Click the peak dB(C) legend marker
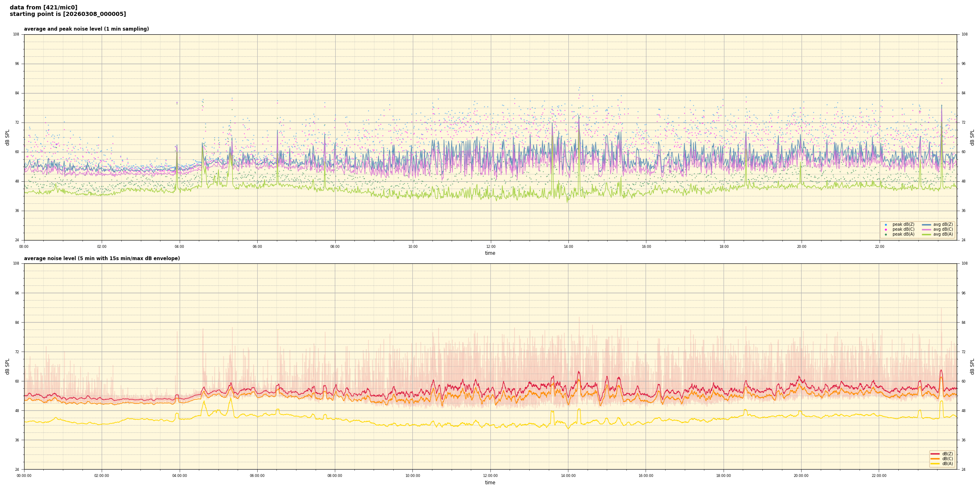980x490 pixels. click(886, 229)
